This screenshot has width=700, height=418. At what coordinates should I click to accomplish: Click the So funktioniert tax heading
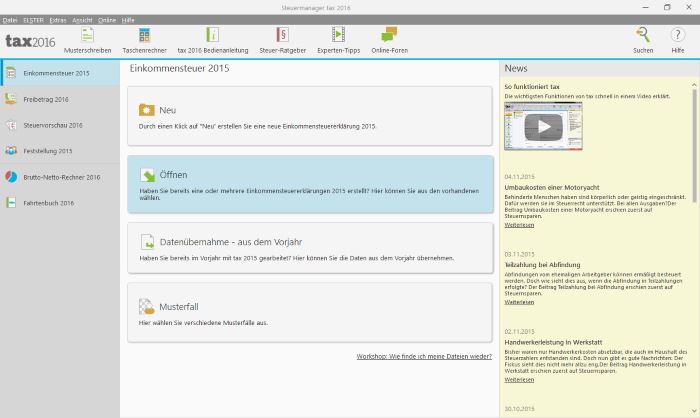(x=532, y=87)
